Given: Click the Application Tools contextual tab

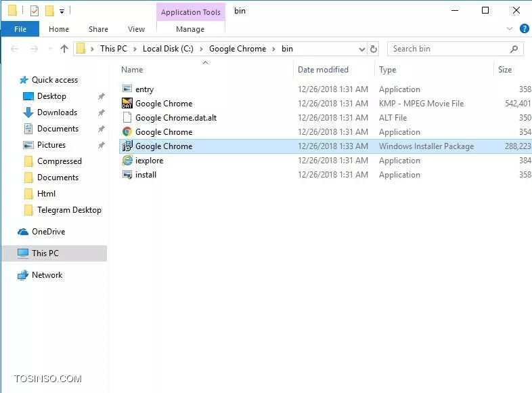Looking at the screenshot, I should click(191, 12).
